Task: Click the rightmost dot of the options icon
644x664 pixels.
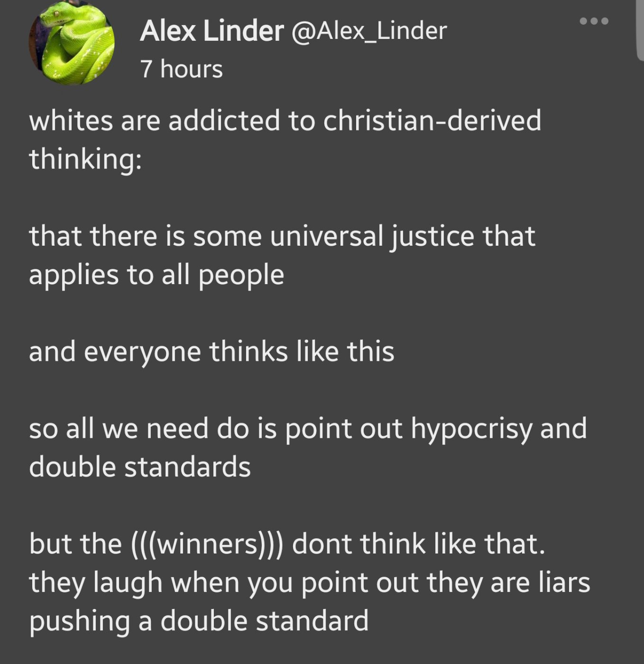Action: 604,21
